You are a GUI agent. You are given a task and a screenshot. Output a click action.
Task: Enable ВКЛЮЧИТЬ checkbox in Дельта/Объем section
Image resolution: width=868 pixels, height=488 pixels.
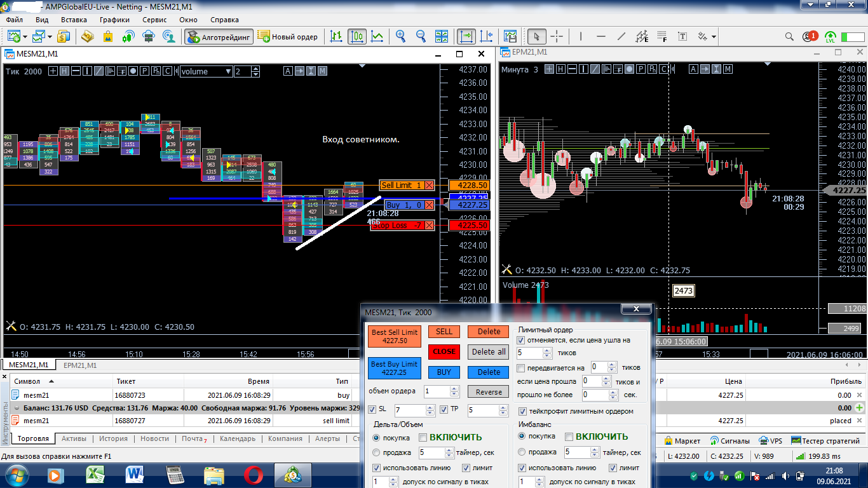point(423,437)
